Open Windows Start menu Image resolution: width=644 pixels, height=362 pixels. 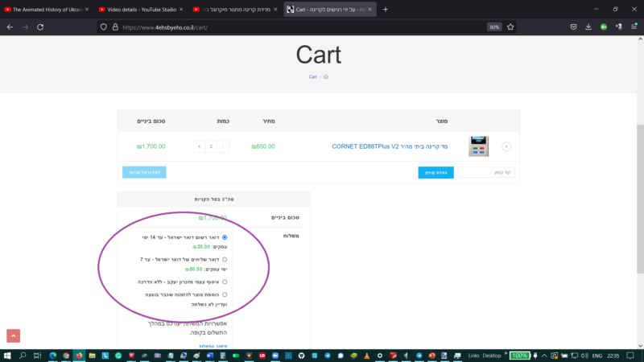click(x=7, y=356)
